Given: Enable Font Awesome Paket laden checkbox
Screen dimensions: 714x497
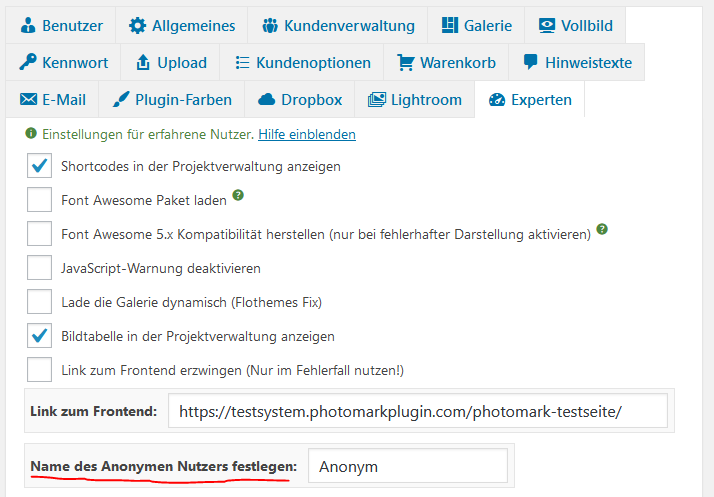Looking at the screenshot, I should click(40, 200).
